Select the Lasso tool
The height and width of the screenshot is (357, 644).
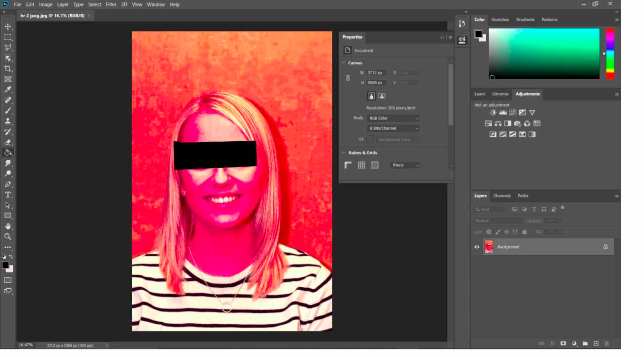8,47
